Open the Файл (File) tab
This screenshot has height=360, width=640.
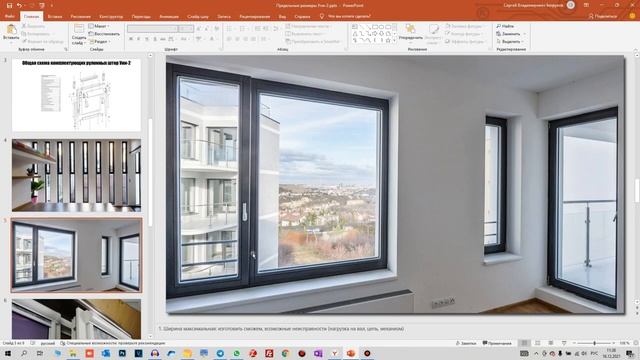pos(10,16)
